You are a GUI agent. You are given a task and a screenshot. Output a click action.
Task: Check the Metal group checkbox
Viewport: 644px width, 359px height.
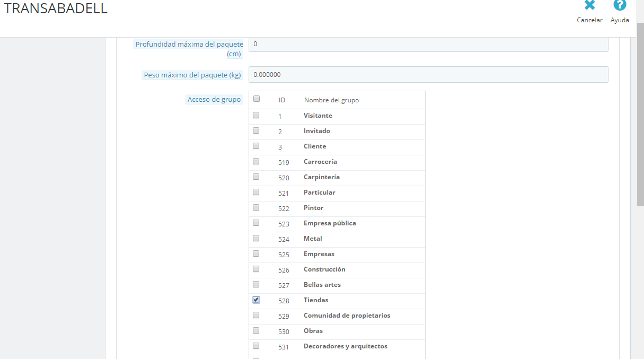point(257,238)
